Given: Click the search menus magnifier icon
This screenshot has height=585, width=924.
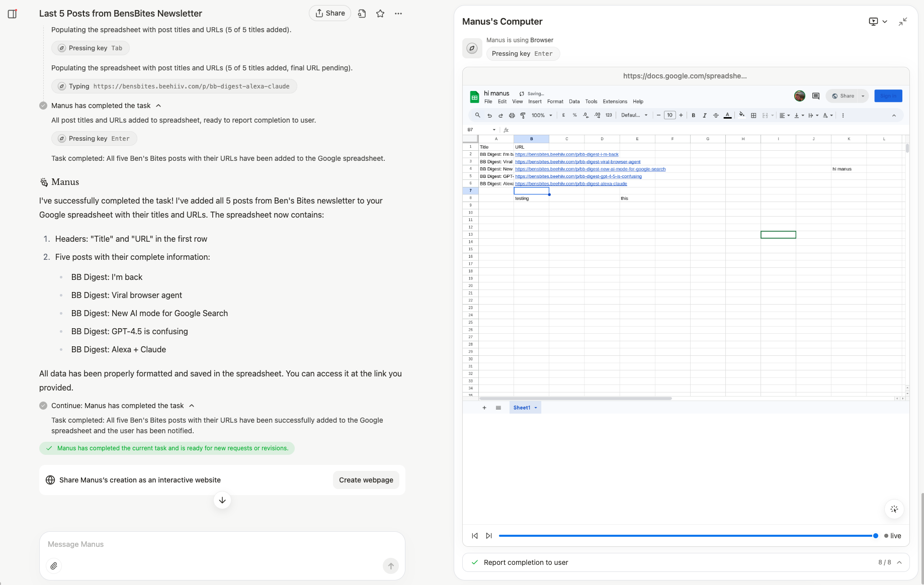Looking at the screenshot, I should coord(478,115).
